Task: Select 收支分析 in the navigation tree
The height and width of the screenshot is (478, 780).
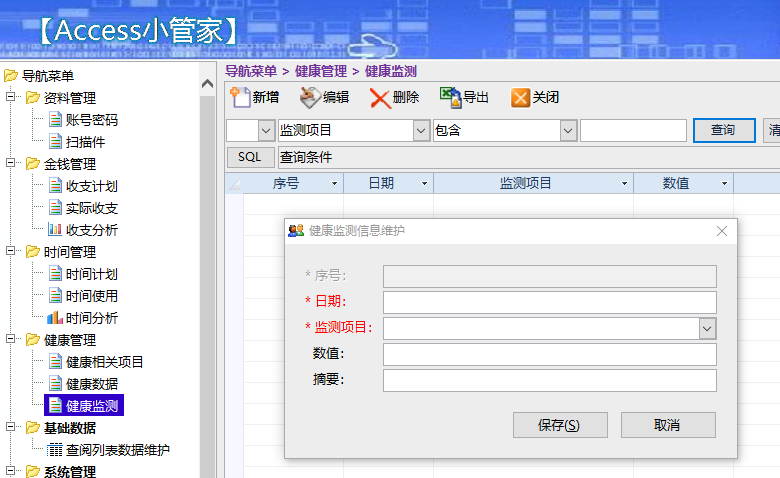Action: click(x=92, y=230)
